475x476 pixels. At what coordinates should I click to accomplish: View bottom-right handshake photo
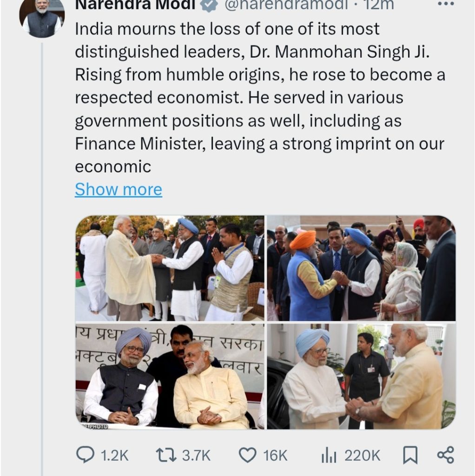tap(361, 377)
